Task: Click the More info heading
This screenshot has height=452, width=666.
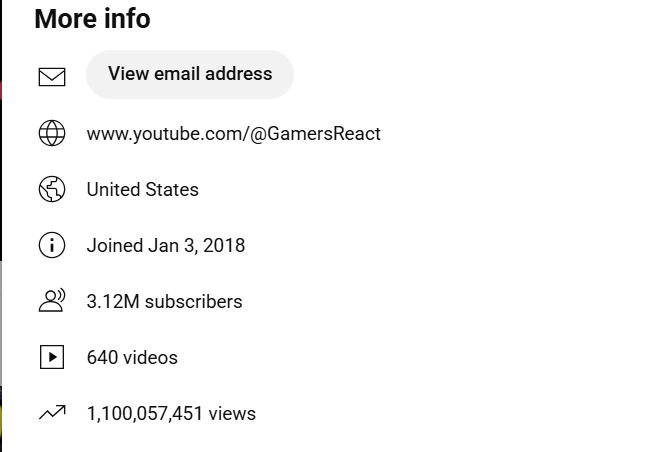Action: click(92, 19)
